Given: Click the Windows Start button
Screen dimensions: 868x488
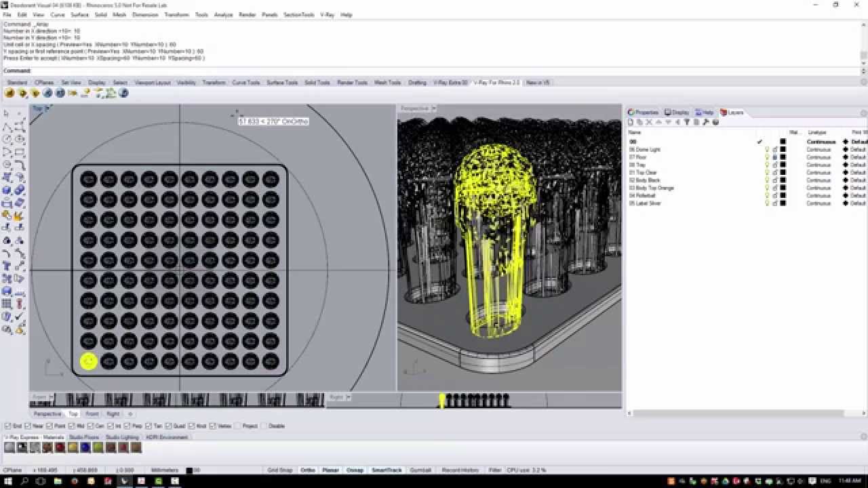Looking at the screenshot, I should click(x=8, y=481).
